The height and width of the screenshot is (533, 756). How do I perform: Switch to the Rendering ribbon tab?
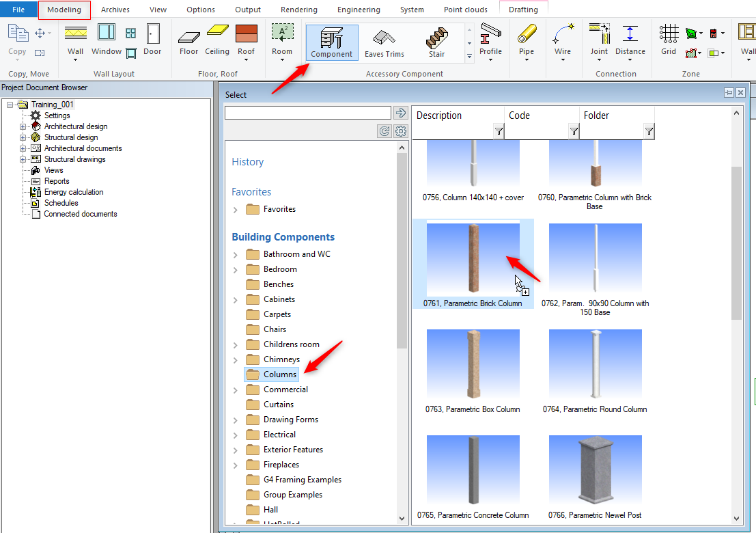(x=298, y=10)
